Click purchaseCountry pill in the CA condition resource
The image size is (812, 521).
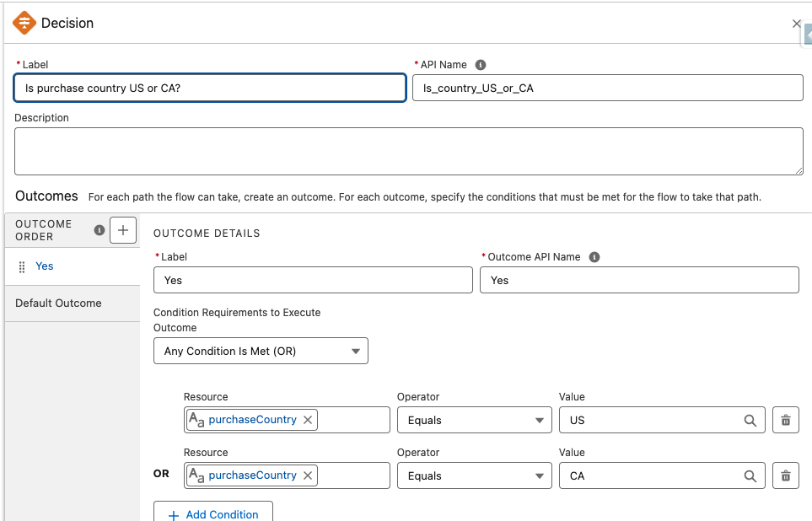pyautogui.click(x=252, y=475)
